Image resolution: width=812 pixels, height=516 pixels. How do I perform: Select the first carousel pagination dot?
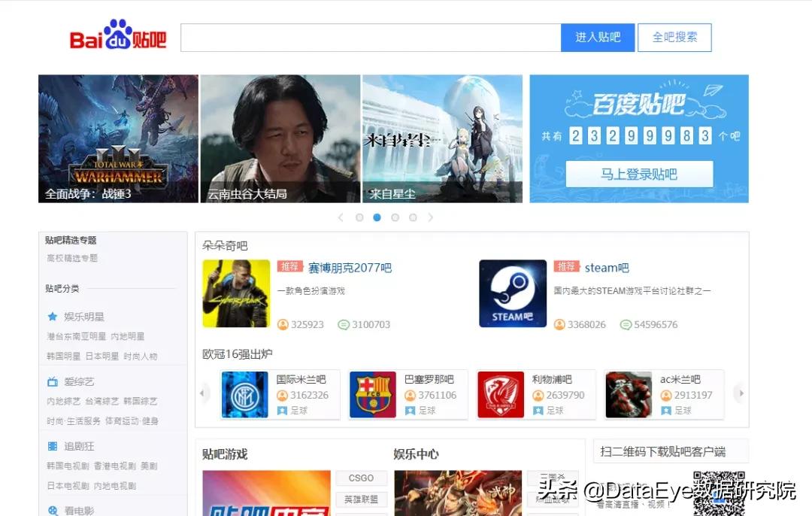(359, 217)
